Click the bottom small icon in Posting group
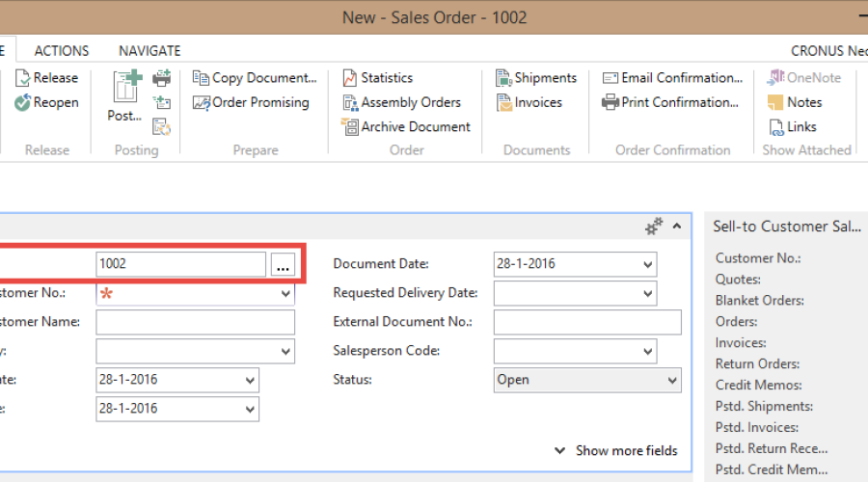 coord(162,126)
